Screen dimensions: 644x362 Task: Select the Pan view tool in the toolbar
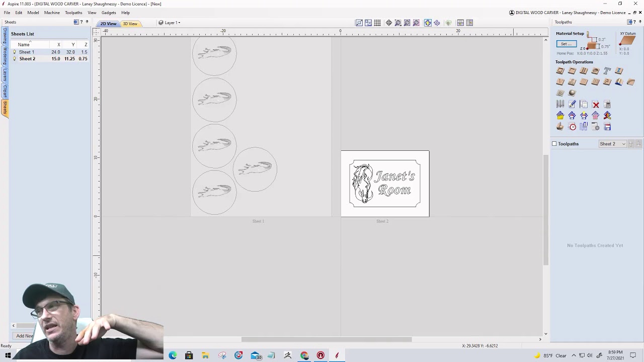(389, 23)
